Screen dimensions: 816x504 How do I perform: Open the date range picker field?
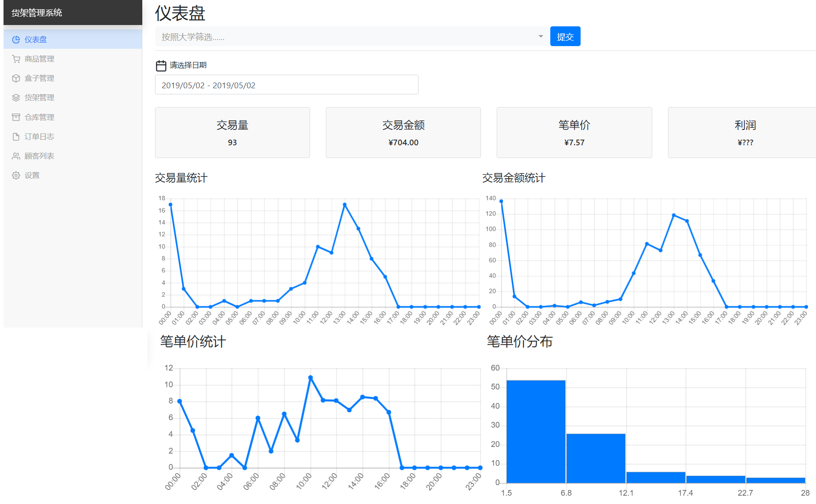tap(286, 85)
